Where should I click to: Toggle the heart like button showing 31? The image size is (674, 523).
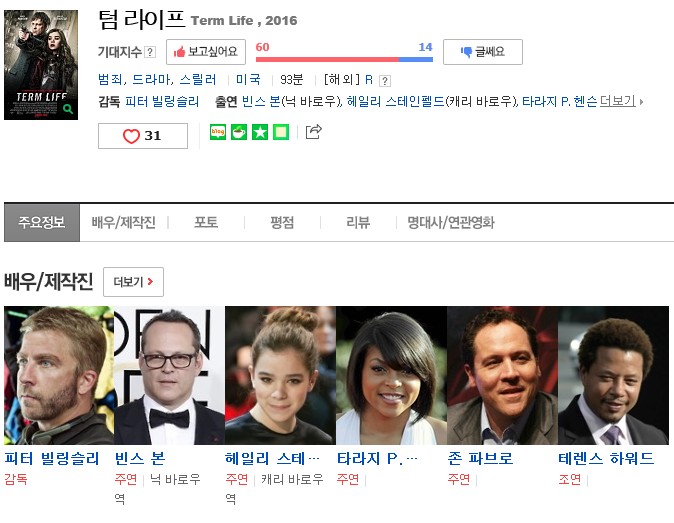(143, 136)
